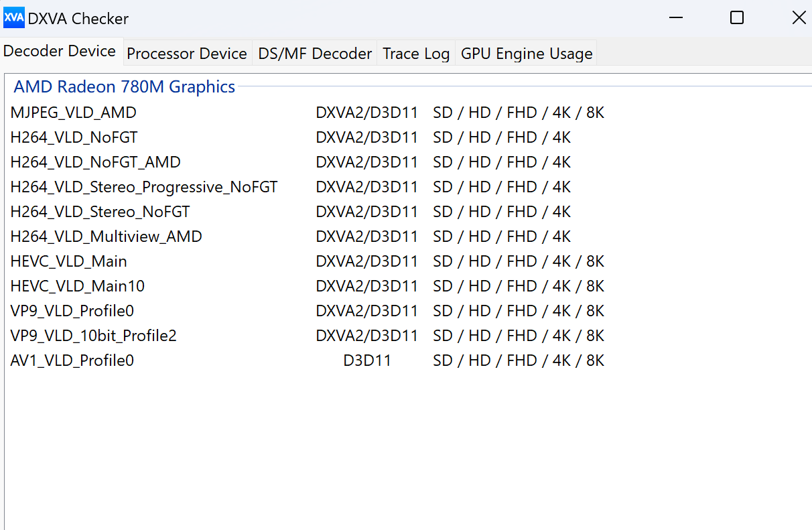
Task: Select the HEVC_VLD_Main10 decoder row
Action: [78, 286]
